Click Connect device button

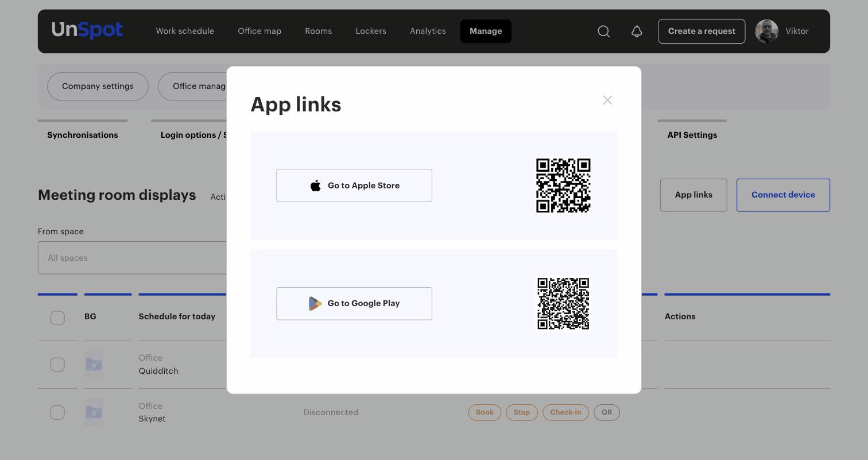tap(783, 195)
